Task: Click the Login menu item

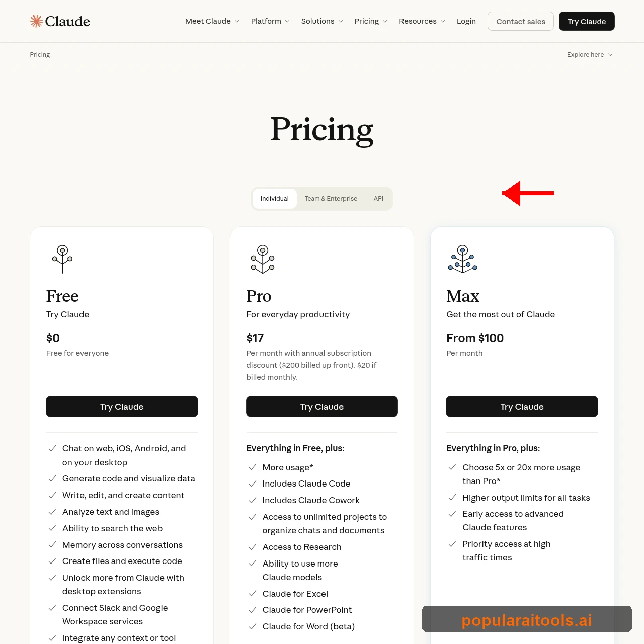Action: pos(466,21)
